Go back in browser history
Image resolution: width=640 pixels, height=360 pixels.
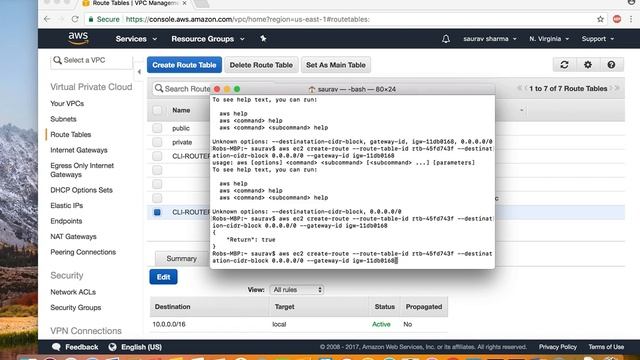pos(47,19)
